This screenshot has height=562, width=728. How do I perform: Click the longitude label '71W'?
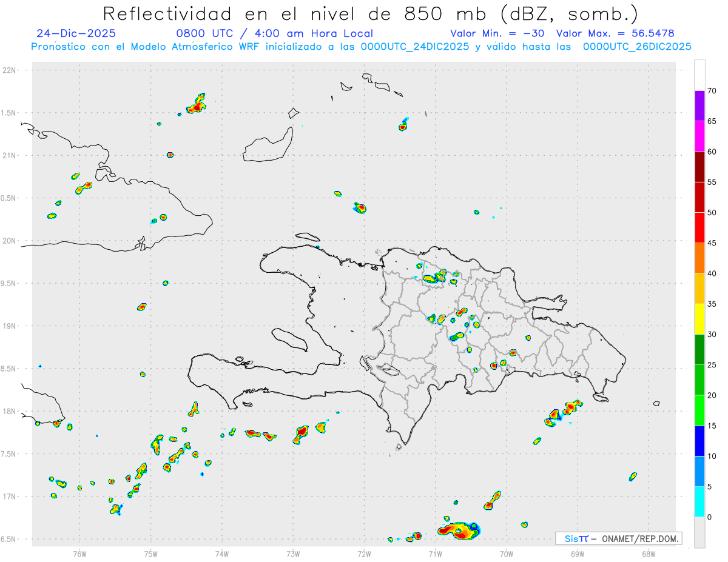pos(435,553)
